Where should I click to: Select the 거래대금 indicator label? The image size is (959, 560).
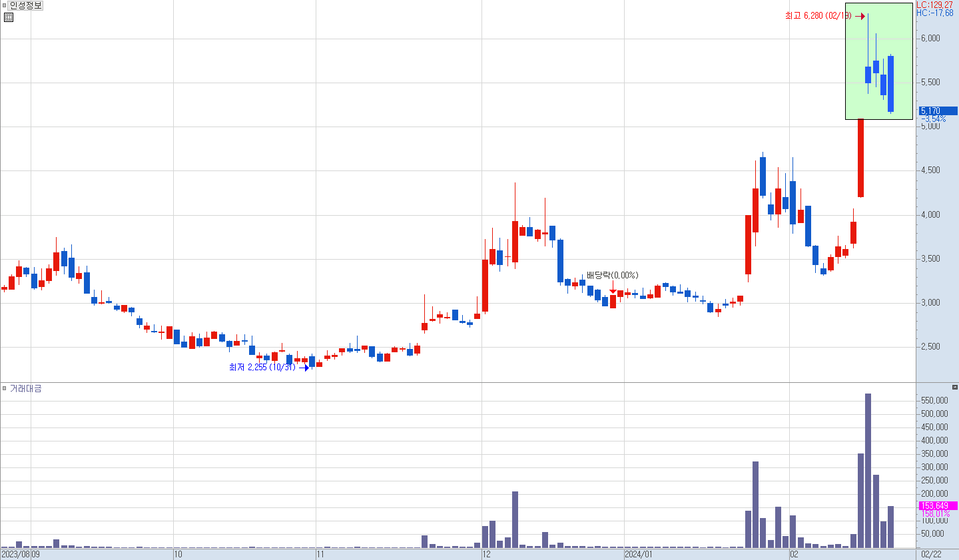(25, 388)
